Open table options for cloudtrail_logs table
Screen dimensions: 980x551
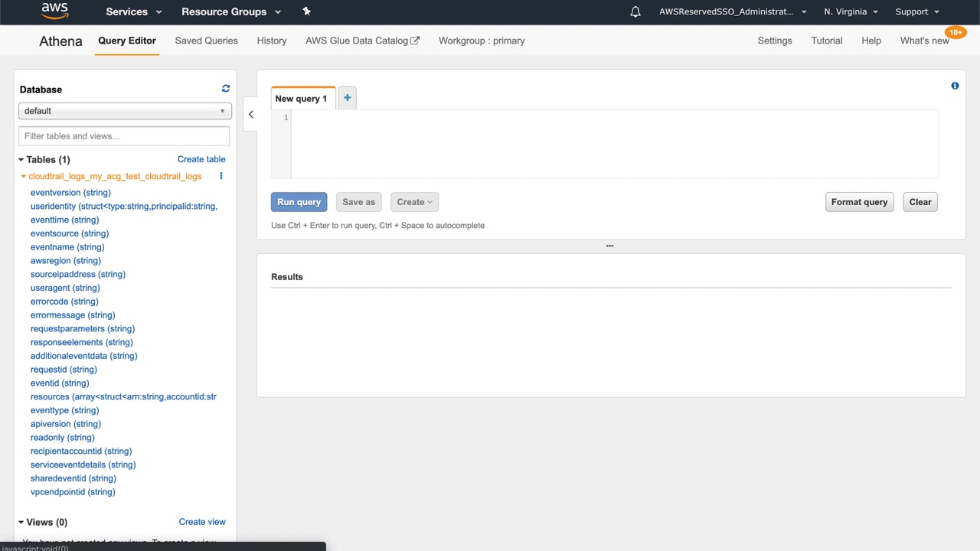(221, 176)
